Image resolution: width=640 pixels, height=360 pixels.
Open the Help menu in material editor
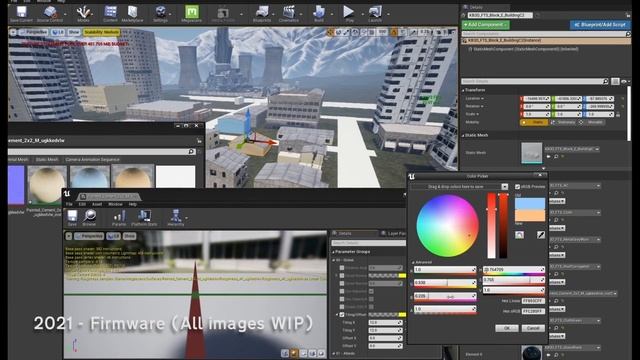point(133,204)
